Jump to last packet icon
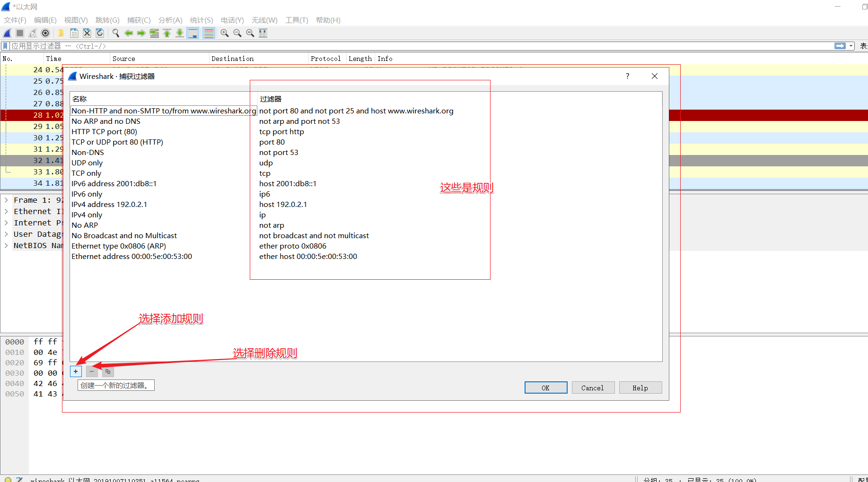 [180, 33]
